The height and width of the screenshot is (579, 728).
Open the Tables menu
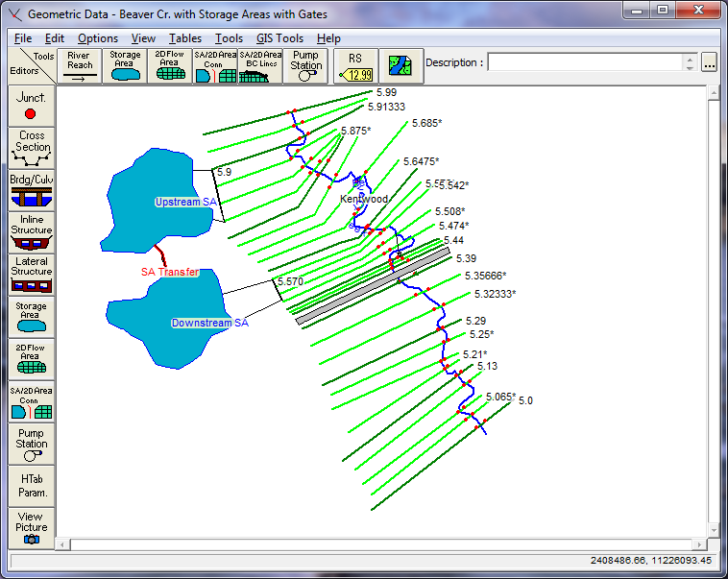(184, 38)
